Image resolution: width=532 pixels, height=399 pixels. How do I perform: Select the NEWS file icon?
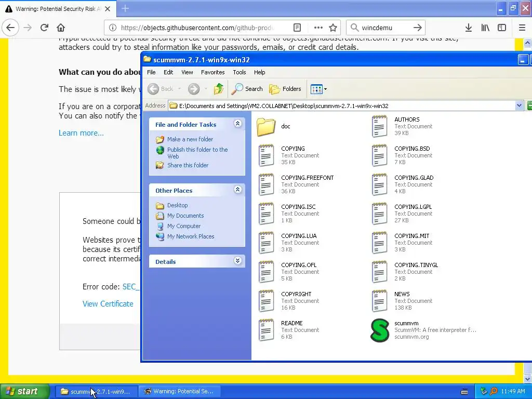(379, 301)
